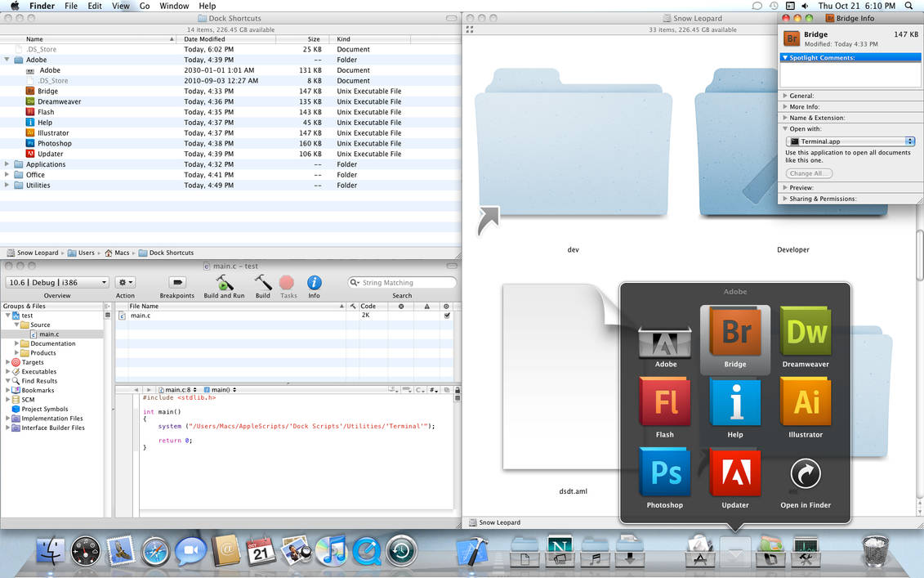Click the String Matching search field

(402, 283)
